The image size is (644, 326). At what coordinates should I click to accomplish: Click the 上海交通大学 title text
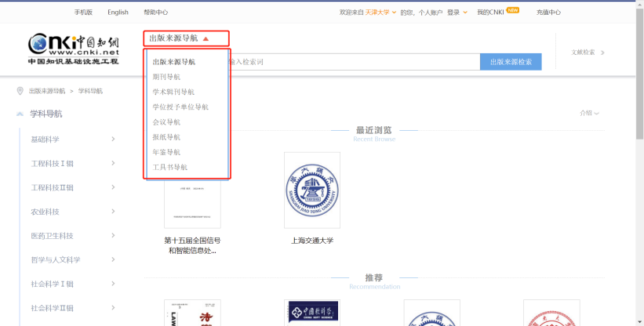click(x=312, y=241)
